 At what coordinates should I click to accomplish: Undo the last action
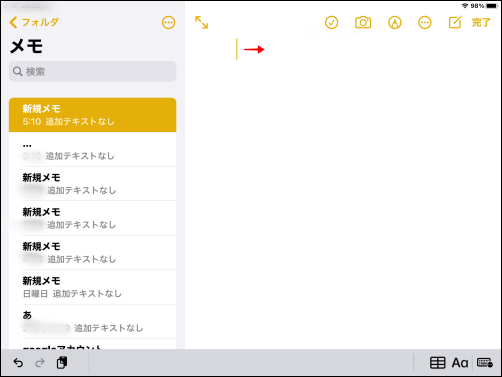coord(18,362)
